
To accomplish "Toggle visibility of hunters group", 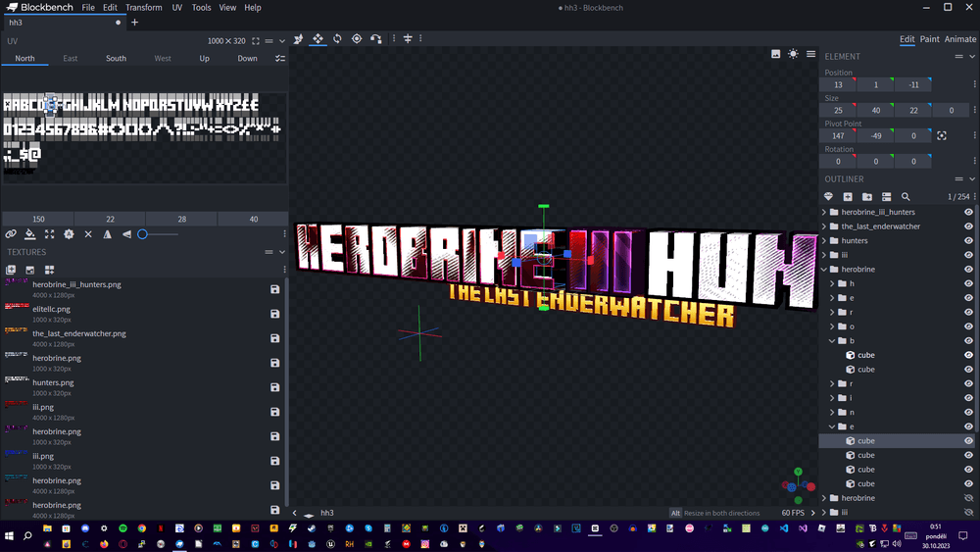I will pyautogui.click(x=968, y=240).
